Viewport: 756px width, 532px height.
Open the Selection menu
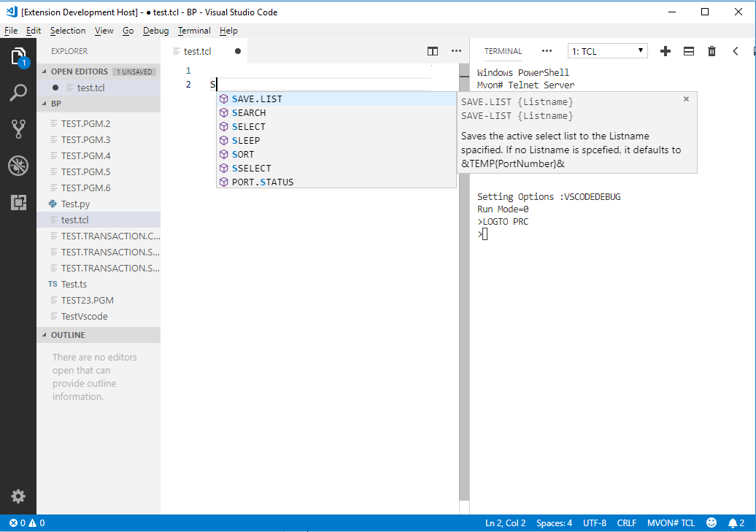[67, 31]
